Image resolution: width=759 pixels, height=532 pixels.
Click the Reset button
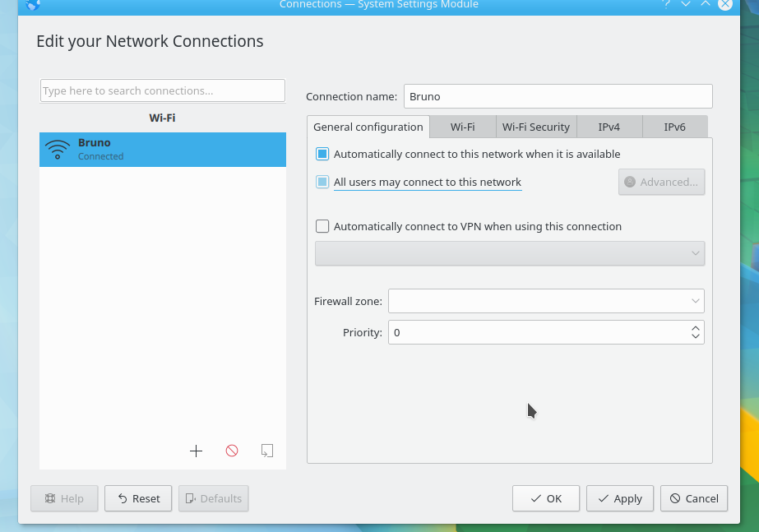click(x=138, y=498)
